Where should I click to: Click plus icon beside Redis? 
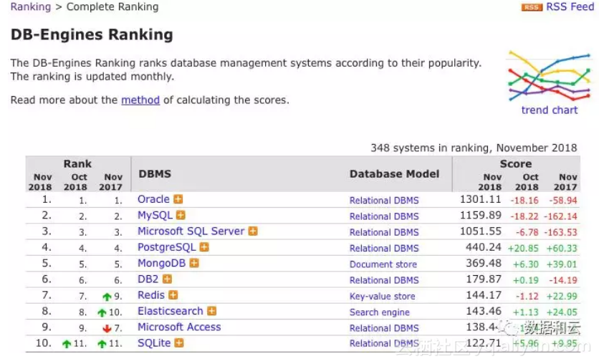click(x=173, y=295)
